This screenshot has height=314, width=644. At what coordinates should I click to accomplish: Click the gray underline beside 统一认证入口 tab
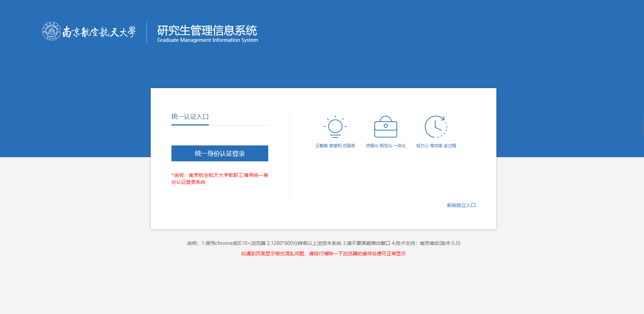point(239,125)
